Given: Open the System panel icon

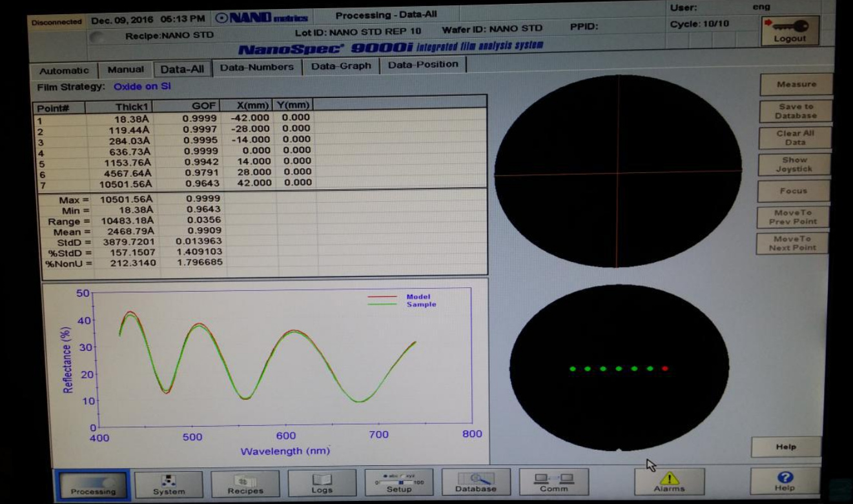Looking at the screenshot, I should [x=169, y=484].
